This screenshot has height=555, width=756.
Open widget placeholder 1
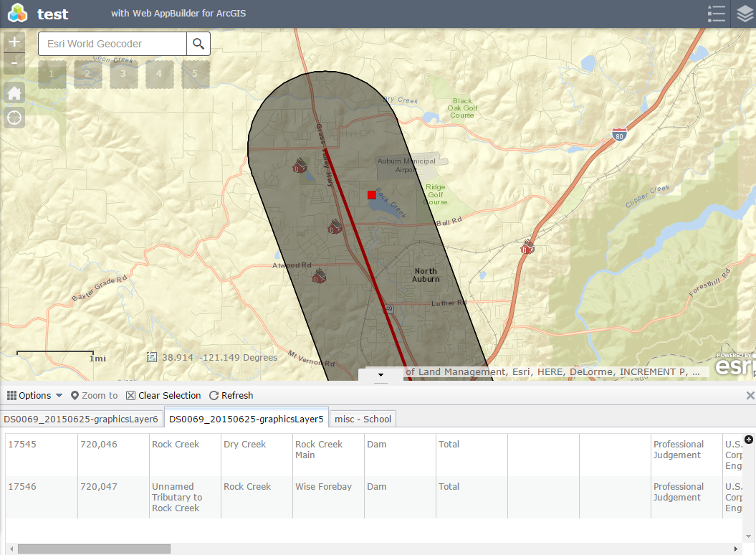[52, 74]
